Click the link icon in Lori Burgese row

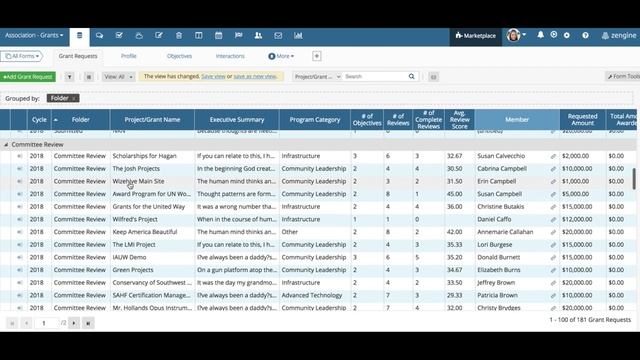553,245
